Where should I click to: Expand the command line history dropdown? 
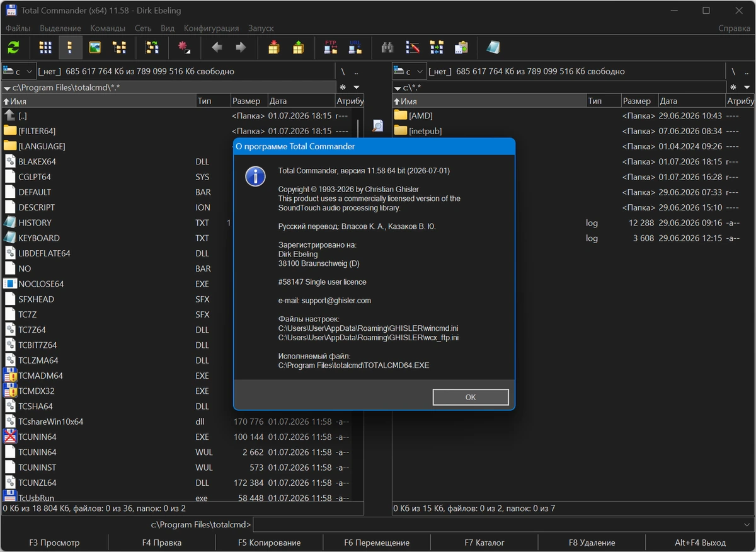pos(747,524)
